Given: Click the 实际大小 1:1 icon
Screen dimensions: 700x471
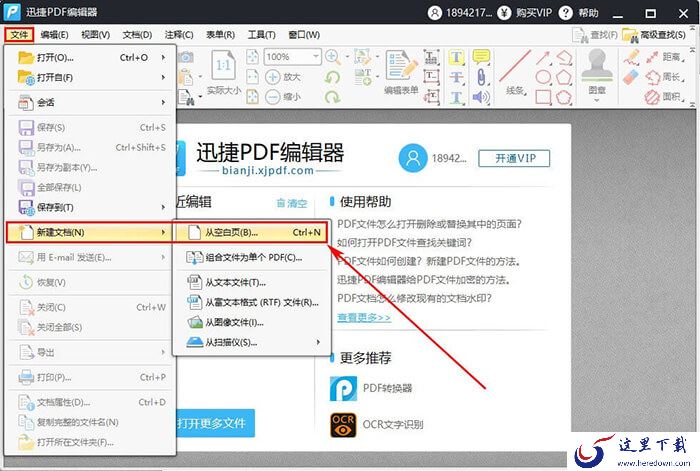Looking at the screenshot, I should click(x=223, y=66).
